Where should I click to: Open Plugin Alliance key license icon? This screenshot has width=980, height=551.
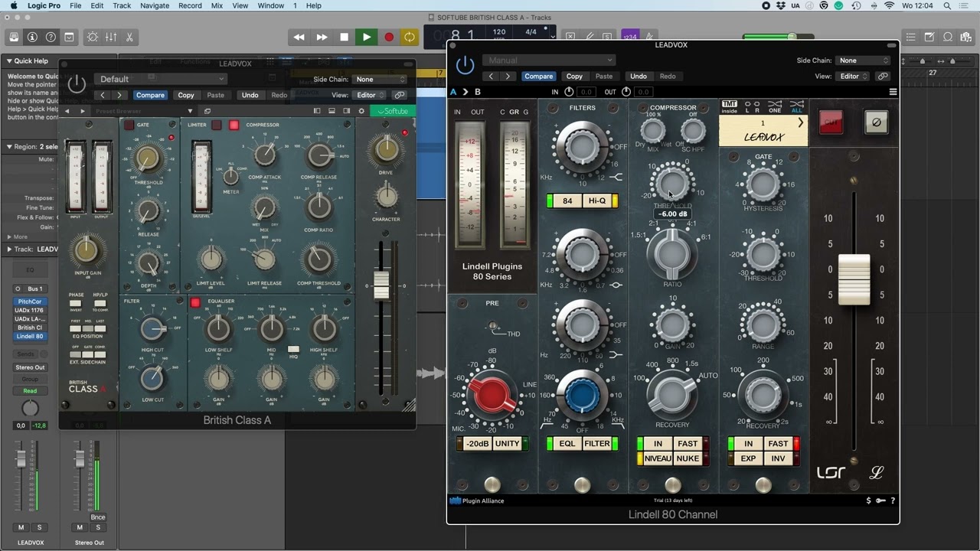click(x=880, y=500)
